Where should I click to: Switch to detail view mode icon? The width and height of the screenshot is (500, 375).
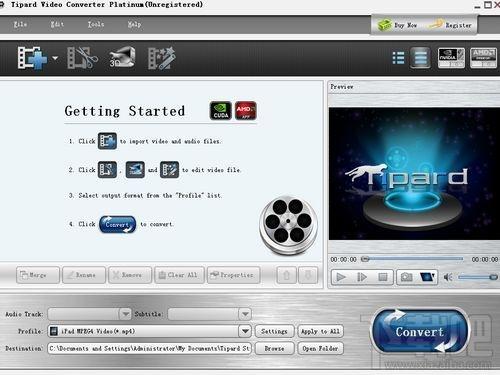click(420, 58)
